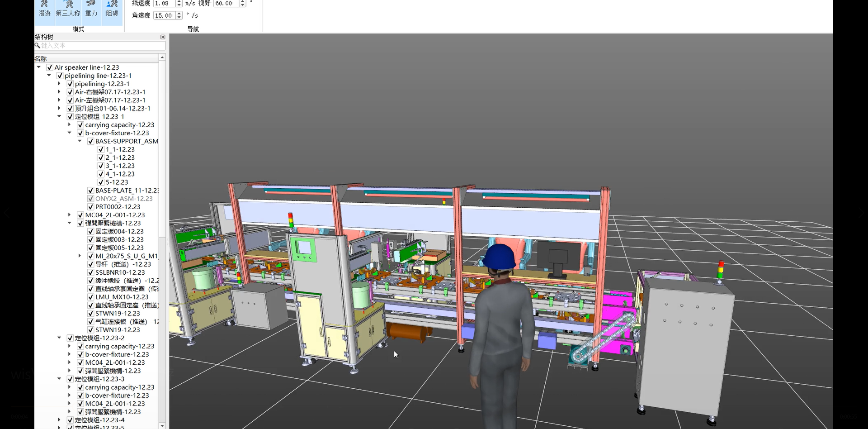Toggle checkbox for LMU_MX10-12.23
Screen dimensions: 868x429
click(x=90, y=297)
